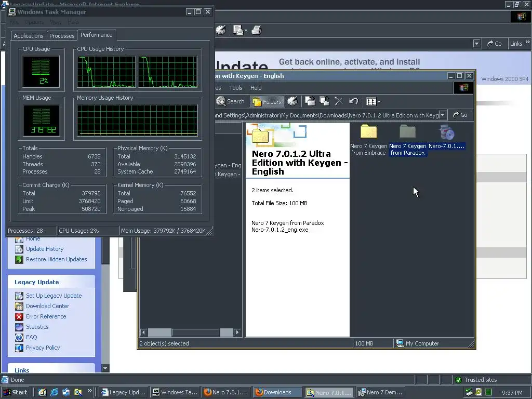Screen dimensions: 532x399
Task: Switch to Windows Task Manager taskbar button
Action: pyautogui.click(x=175, y=392)
